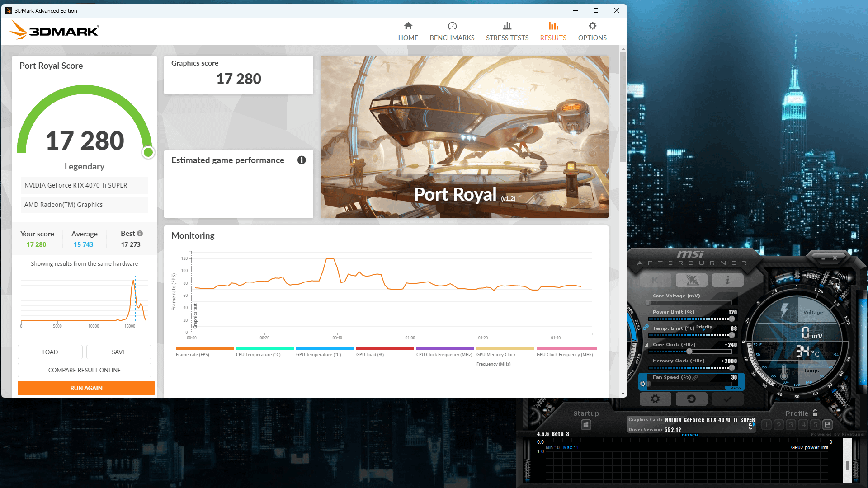Viewport: 868px width, 488px height.
Task: Click the 3DMark results vertical scrollbar
Action: pyautogui.click(x=623, y=107)
